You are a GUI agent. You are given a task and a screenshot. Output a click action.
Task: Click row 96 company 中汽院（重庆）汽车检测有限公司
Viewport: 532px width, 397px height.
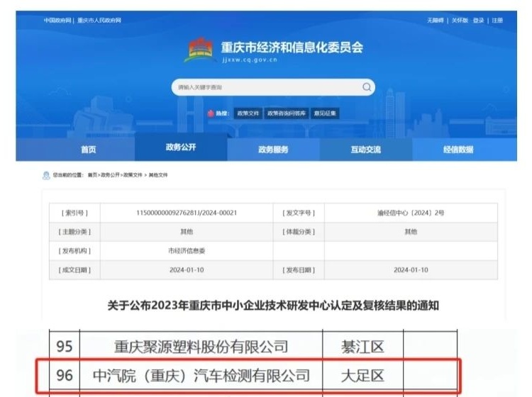(201, 376)
